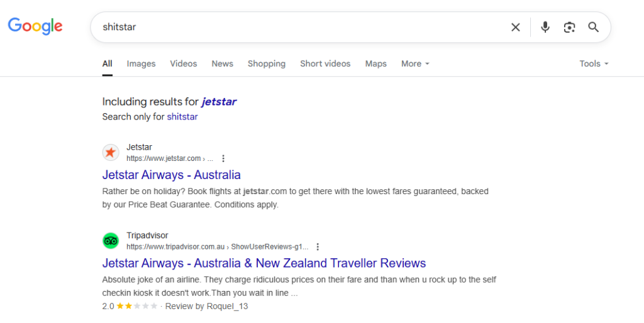The width and height of the screenshot is (644, 323).
Task: Select the News tab
Action: (222, 63)
